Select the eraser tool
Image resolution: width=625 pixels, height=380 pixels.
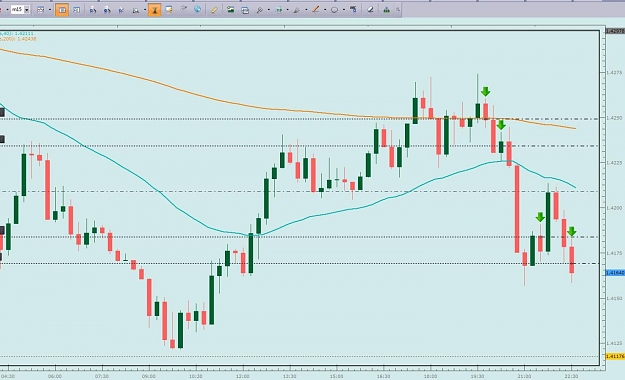[370, 10]
